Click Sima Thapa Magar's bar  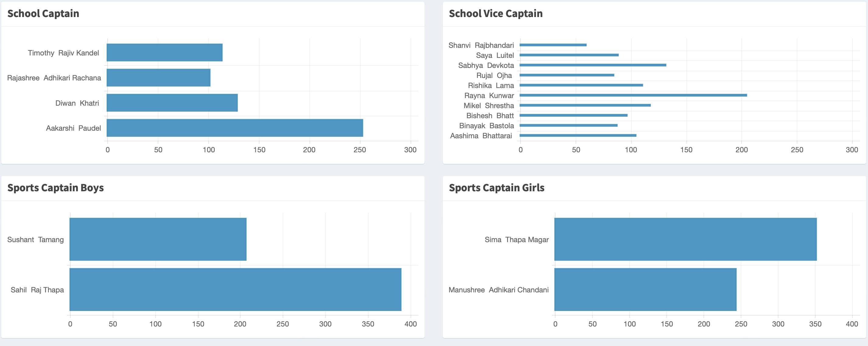click(685, 239)
